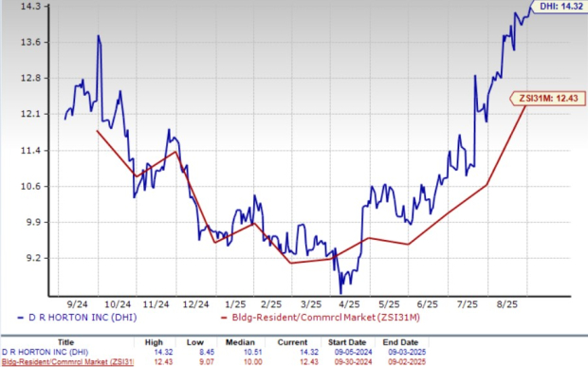Click the D R HORTON INC (DHI) legend label
The width and height of the screenshot is (588, 367).
click(83, 318)
